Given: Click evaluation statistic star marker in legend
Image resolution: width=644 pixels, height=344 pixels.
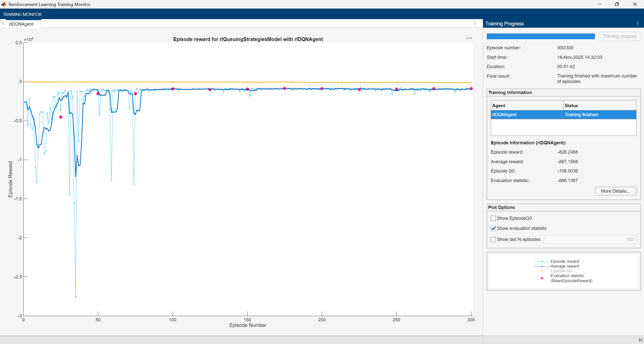Looking at the screenshot, I should point(542,278).
